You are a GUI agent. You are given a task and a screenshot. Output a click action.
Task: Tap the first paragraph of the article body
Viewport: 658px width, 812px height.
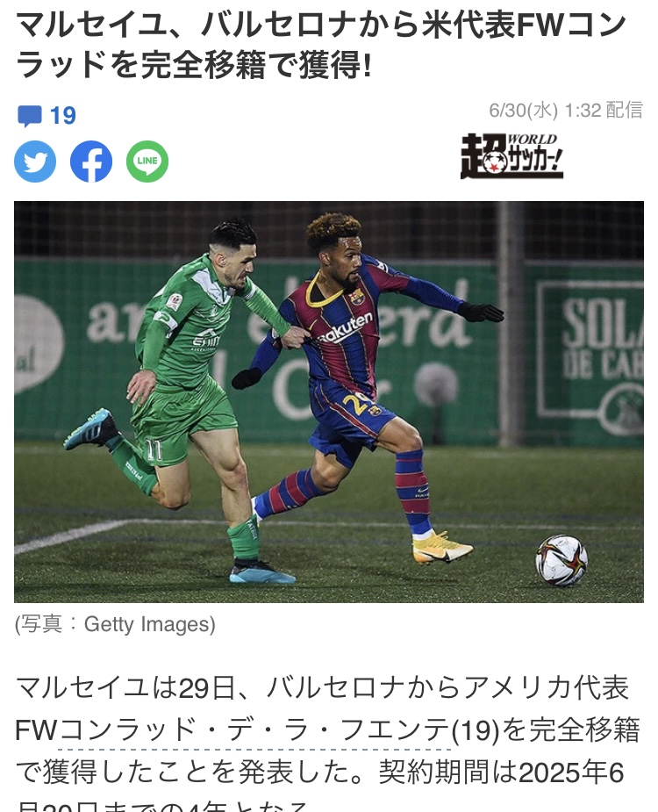(328, 744)
